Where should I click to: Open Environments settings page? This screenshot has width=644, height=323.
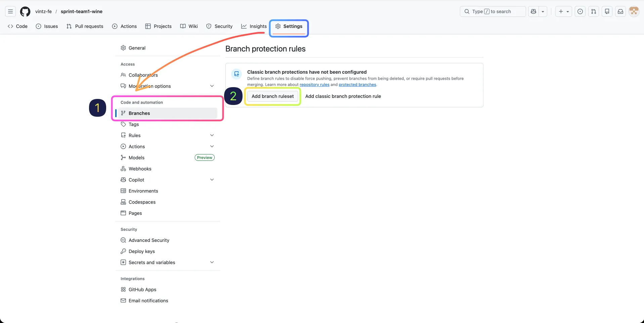point(168,191)
